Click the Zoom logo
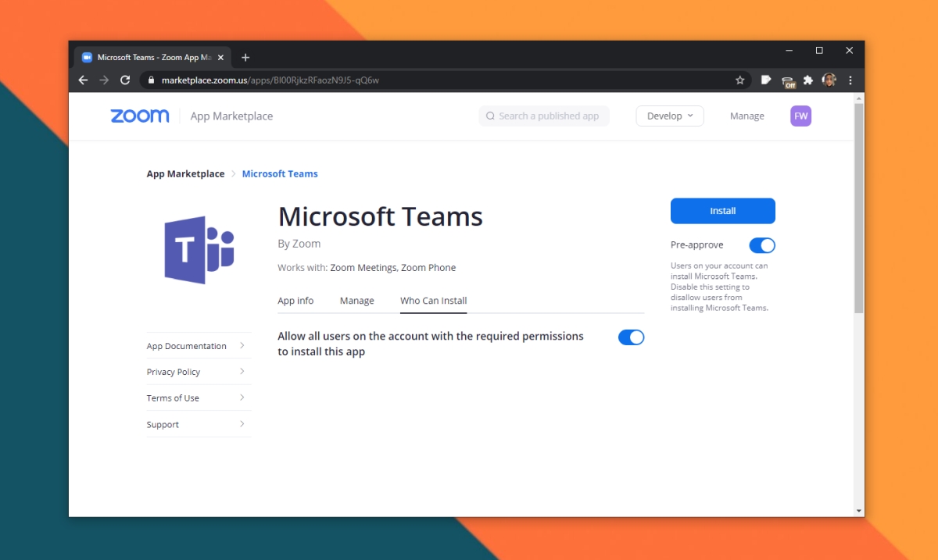This screenshot has width=938, height=560. tap(139, 116)
